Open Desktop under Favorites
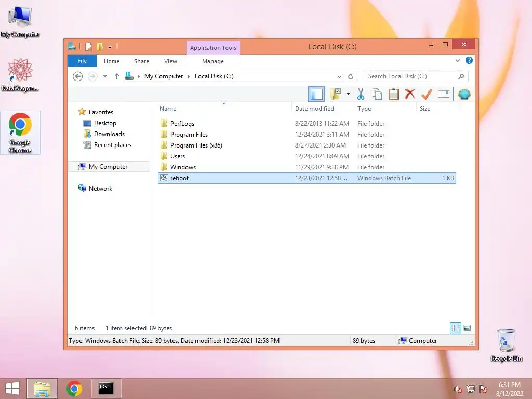The height and width of the screenshot is (399, 532). [105, 123]
